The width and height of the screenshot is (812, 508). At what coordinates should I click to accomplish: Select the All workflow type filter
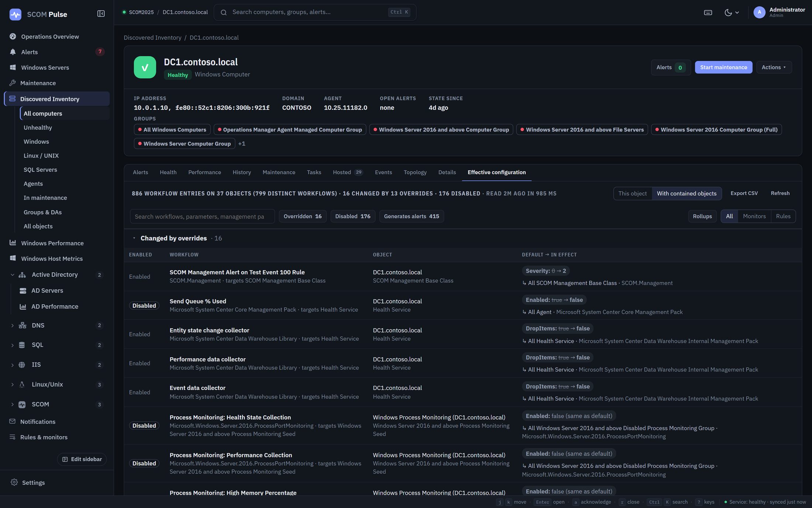[729, 216]
